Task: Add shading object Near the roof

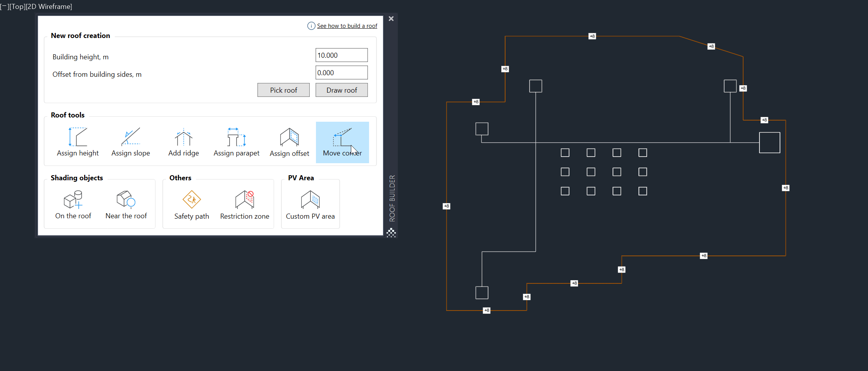Action: pyautogui.click(x=126, y=205)
